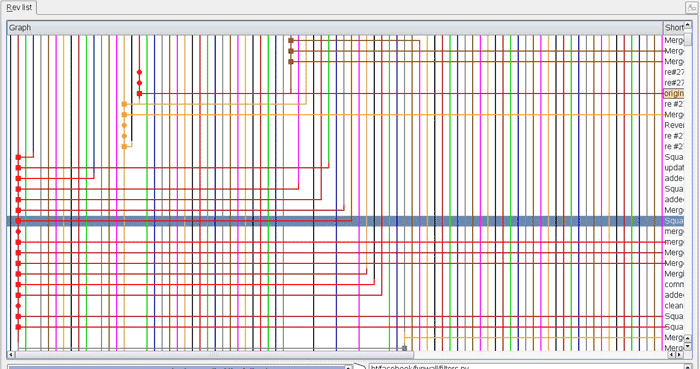
Task: Select the red square commit node on highlighted row
Action: (x=18, y=221)
